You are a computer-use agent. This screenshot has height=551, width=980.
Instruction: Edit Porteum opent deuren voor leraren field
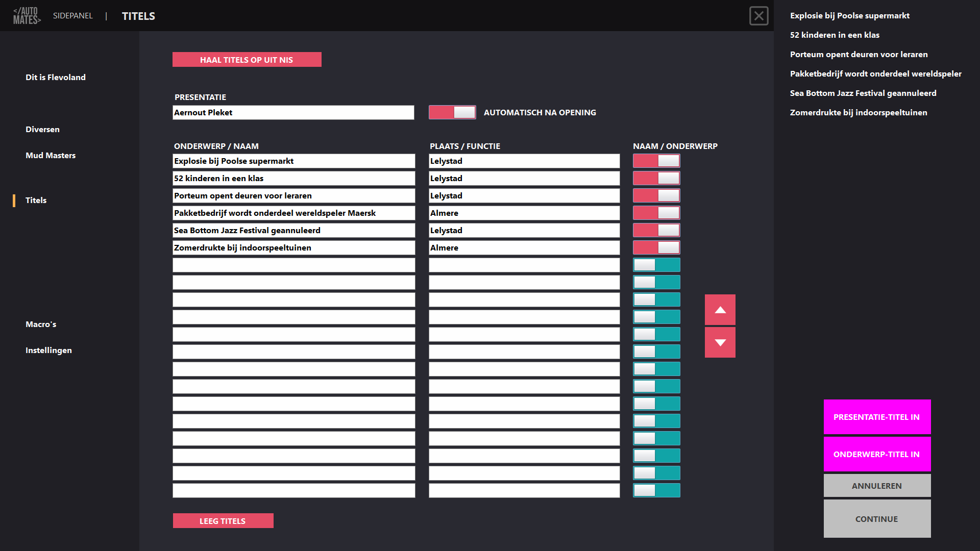pyautogui.click(x=294, y=195)
